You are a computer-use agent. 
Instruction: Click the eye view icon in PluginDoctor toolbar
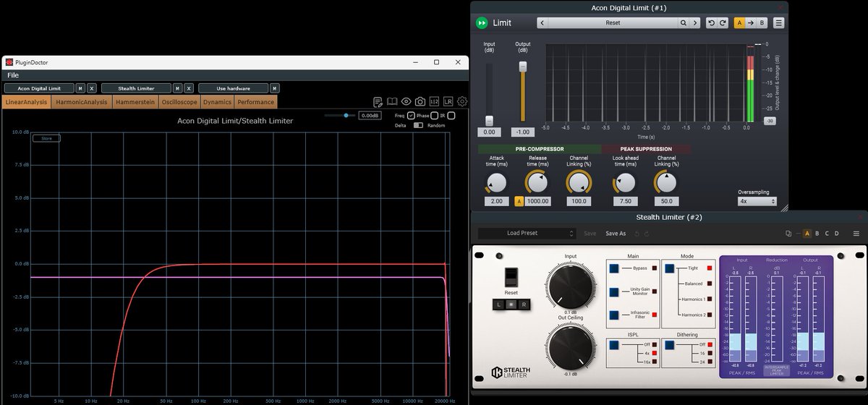[406, 102]
